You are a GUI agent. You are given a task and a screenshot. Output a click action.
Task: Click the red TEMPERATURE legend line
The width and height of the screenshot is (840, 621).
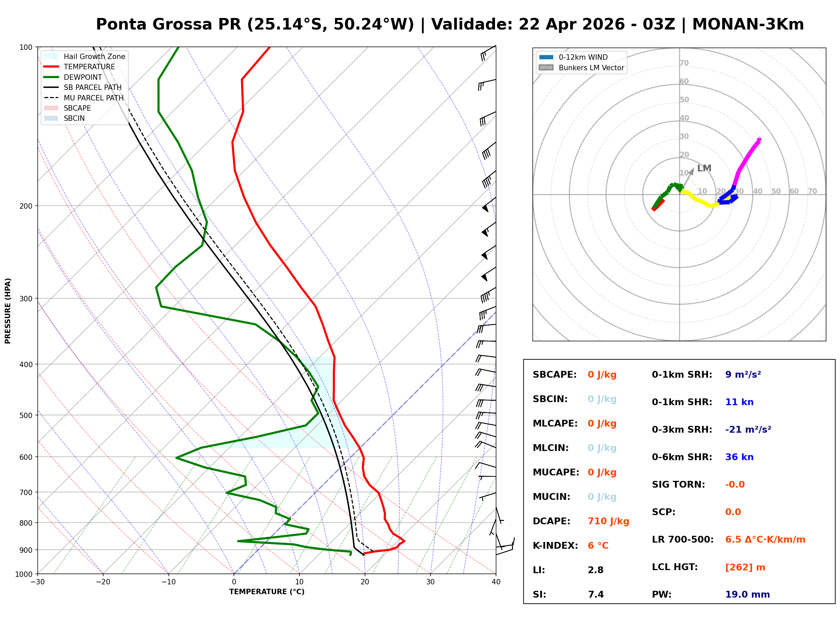[x=51, y=67]
